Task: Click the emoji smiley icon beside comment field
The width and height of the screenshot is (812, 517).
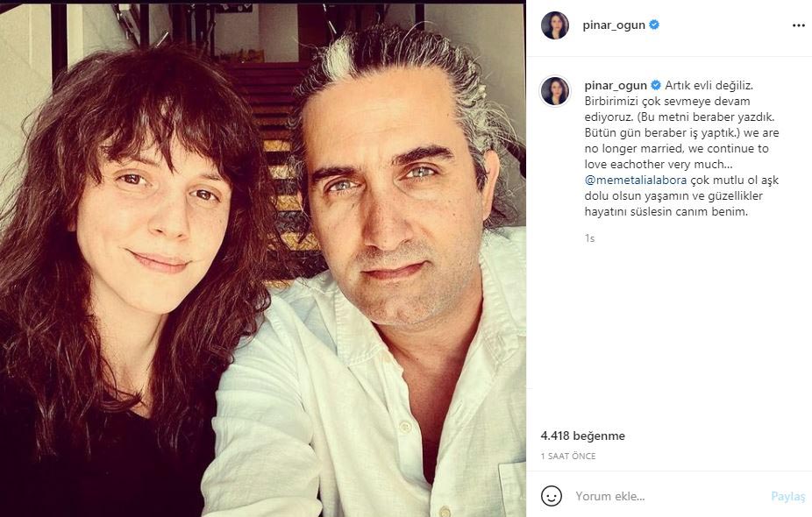Action: [551, 496]
